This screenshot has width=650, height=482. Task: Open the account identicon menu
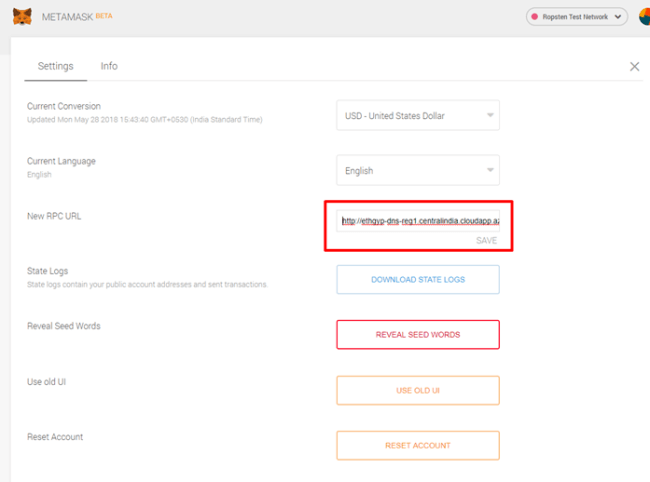[x=644, y=16]
